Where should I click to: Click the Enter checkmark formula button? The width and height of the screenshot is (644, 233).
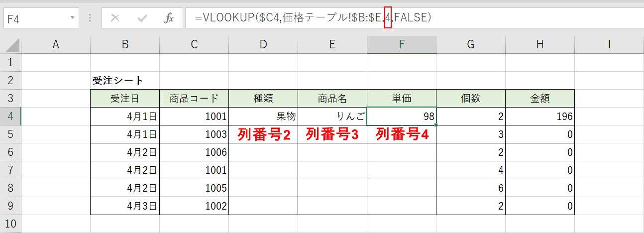143,18
